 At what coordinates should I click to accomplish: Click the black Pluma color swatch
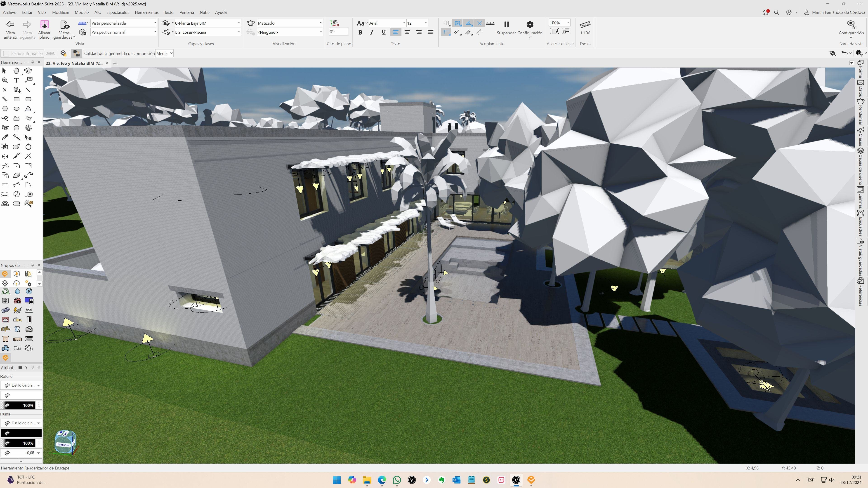click(x=21, y=433)
